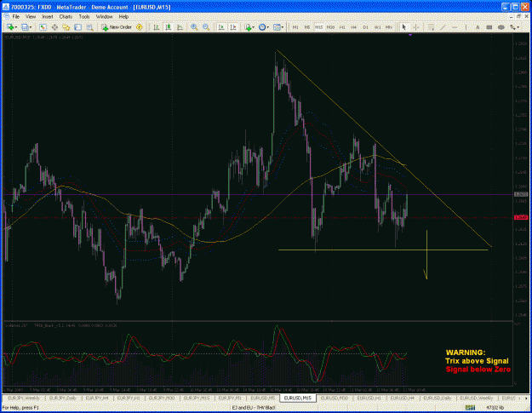Select the Text Label tool
Image resolution: width=532 pixels, height=413 pixels.
(489, 27)
